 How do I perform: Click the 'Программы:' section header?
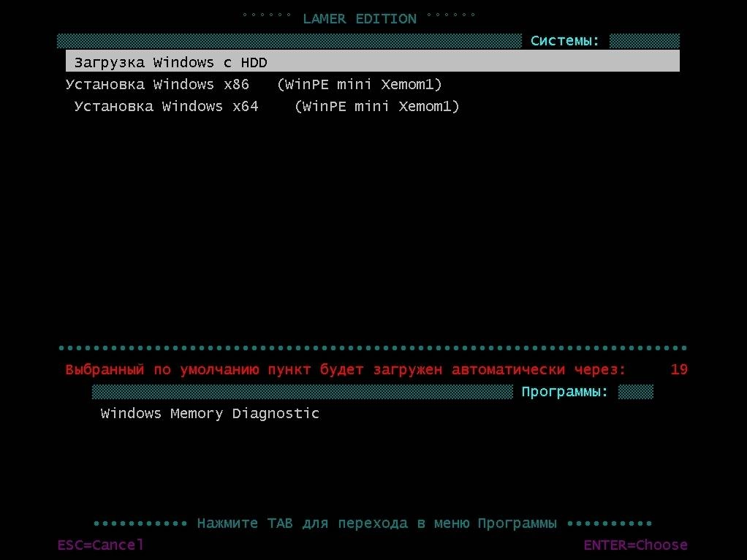(565, 392)
